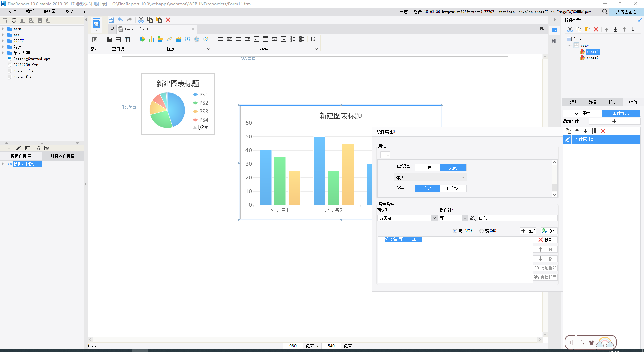
Task: Expand the demo folder in the file tree
Action: 3,29
